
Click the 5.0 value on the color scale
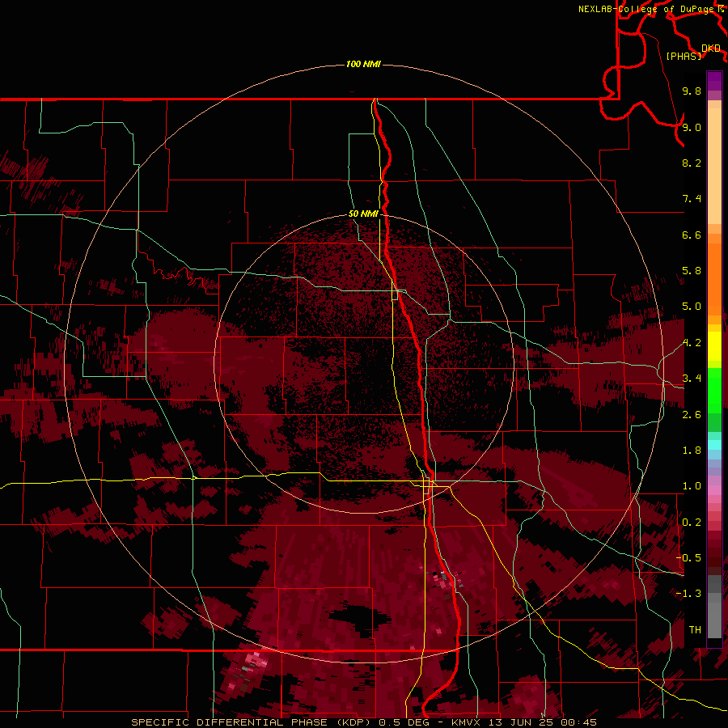tap(692, 307)
